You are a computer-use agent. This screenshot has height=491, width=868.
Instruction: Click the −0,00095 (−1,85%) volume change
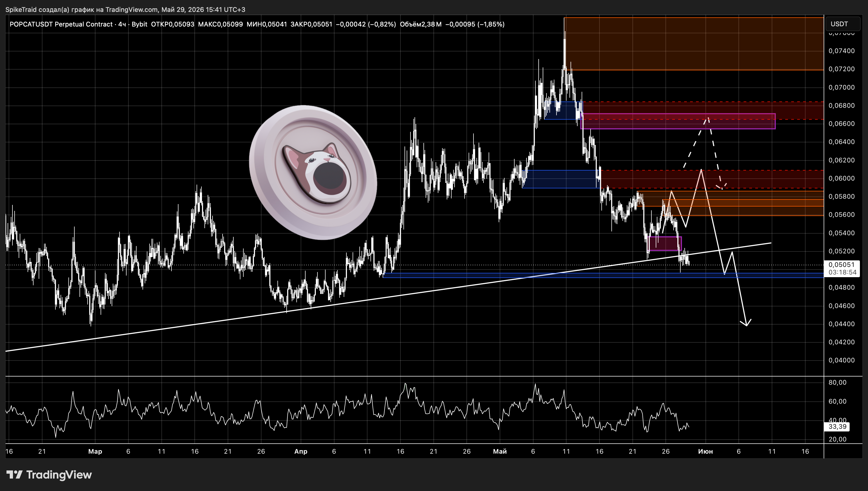pyautogui.click(x=475, y=24)
